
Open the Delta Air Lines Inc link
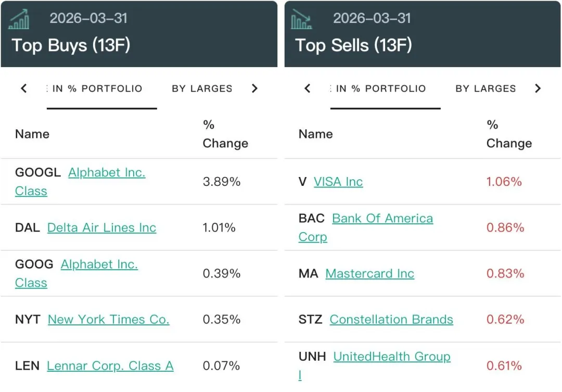tap(102, 227)
